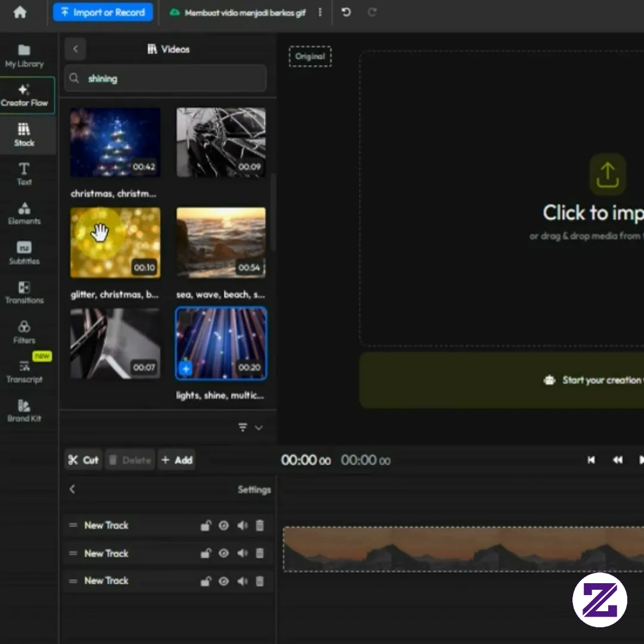Toggle lock on the second New Track
The width and height of the screenshot is (644, 644).
[x=206, y=553]
